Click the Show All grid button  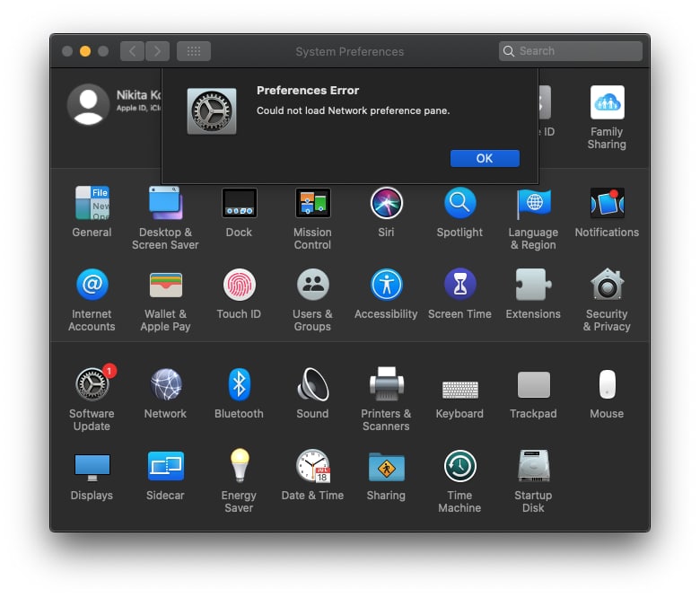[194, 51]
